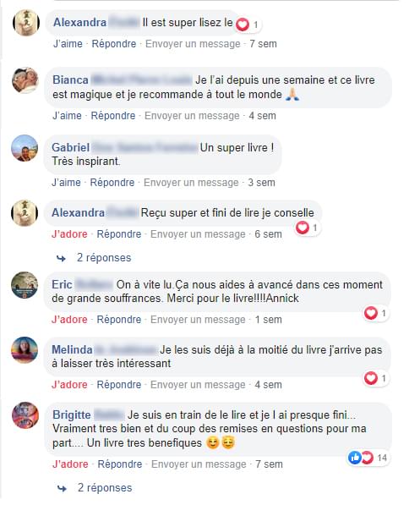Click reply arrow icon below Brigitte's comment
This screenshot has height=505, width=420.
(62, 489)
